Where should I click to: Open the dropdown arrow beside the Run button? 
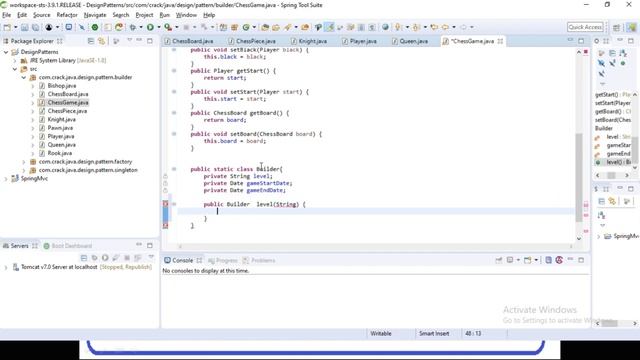tap(158, 27)
